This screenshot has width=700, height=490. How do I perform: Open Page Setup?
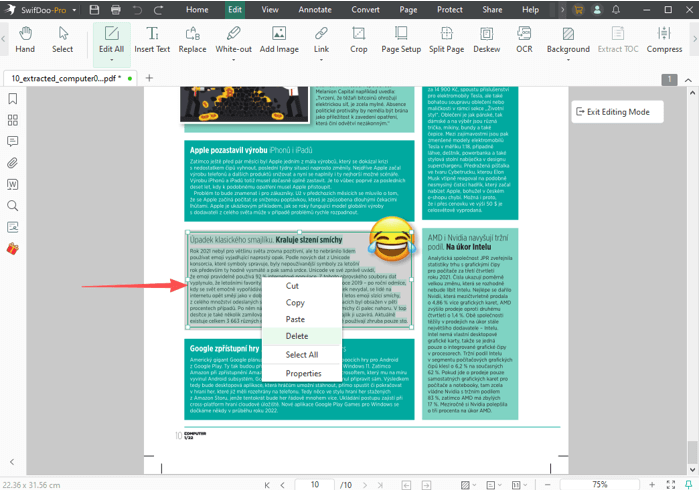click(x=401, y=40)
